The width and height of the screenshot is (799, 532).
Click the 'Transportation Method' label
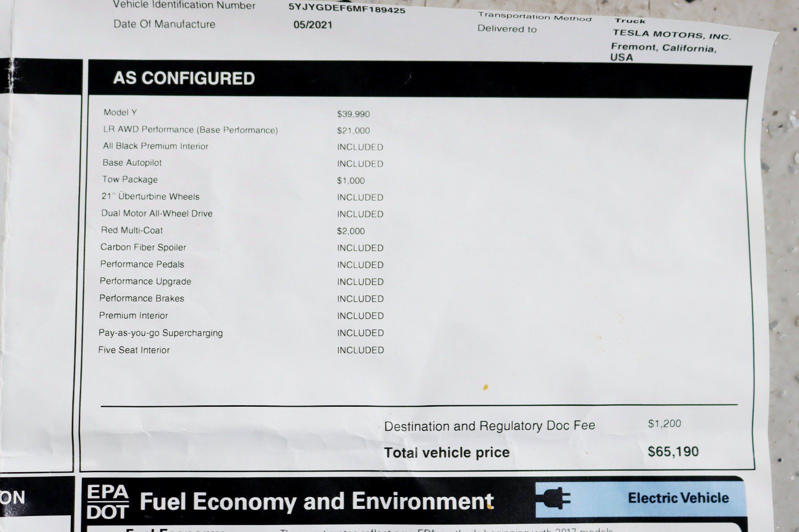pos(534,16)
